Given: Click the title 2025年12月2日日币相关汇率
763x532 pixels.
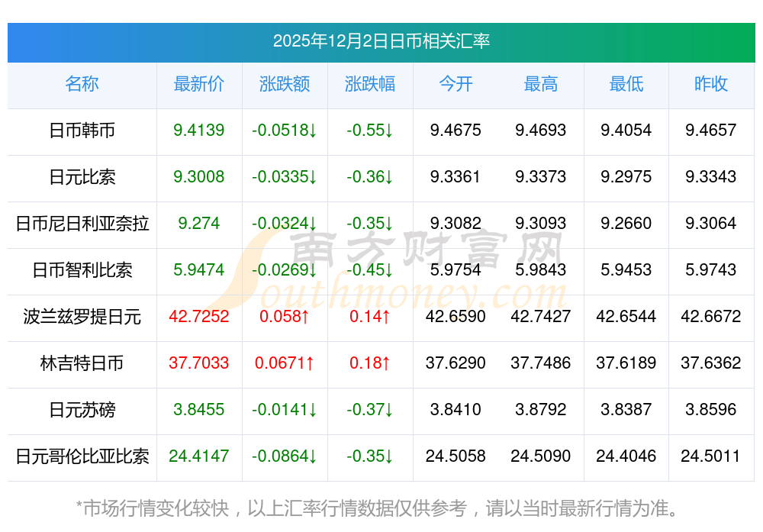Looking at the screenshot, I should point(381,41).
